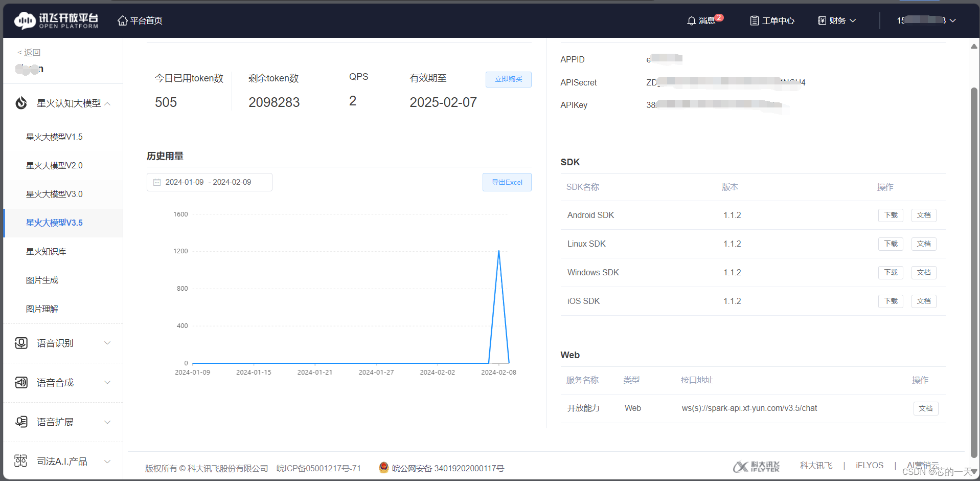This screenshot has width=980, height=481.
Task: Click 皖公网安备 34019202000117号 link
Action: pos(448,468)
